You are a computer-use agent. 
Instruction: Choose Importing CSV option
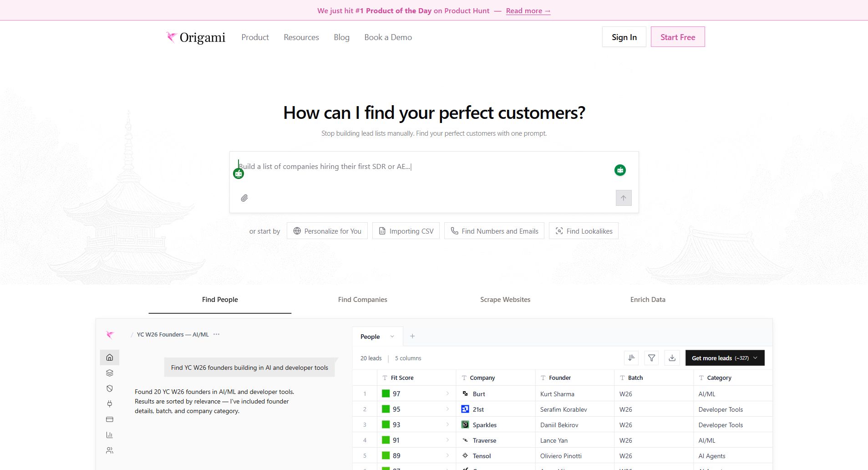(x=406, y=231)
